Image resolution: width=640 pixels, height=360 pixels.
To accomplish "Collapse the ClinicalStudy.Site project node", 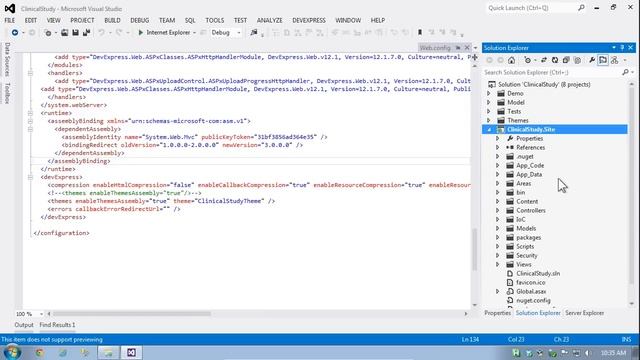I will coord(489,129).
